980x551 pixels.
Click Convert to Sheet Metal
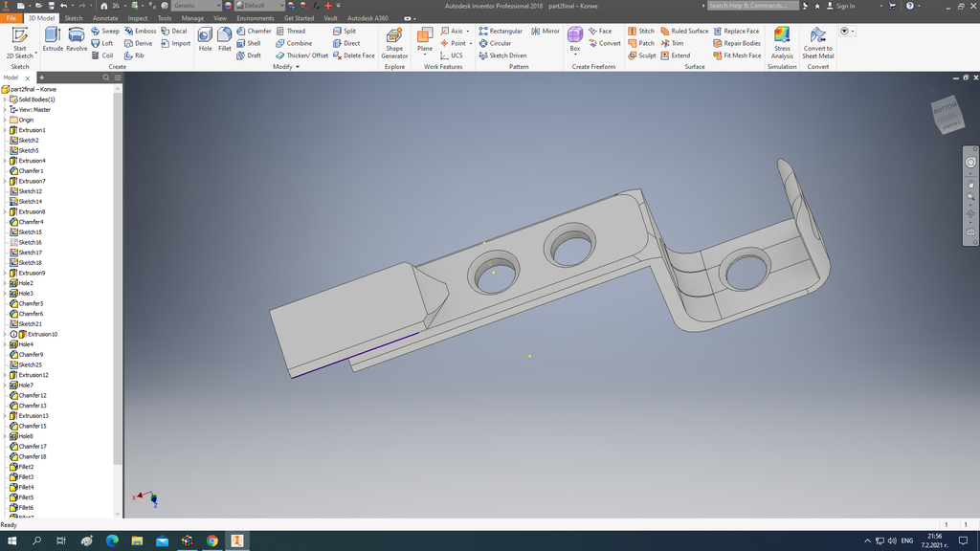(817, 43)
